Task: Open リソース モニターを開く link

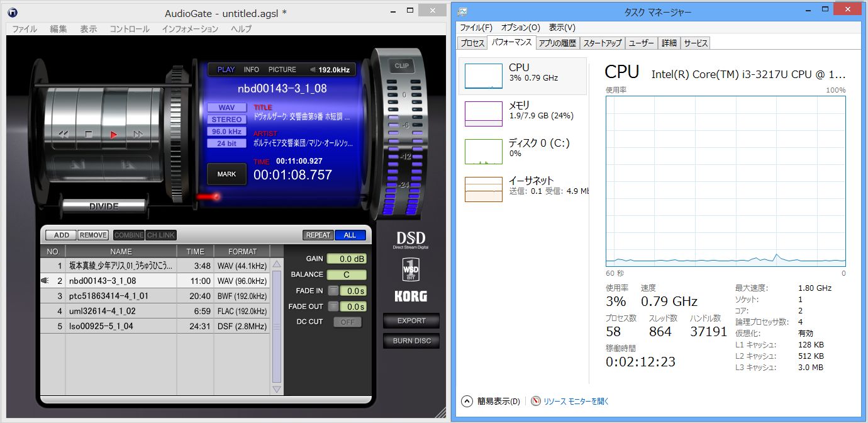Action: pos(576,401)
